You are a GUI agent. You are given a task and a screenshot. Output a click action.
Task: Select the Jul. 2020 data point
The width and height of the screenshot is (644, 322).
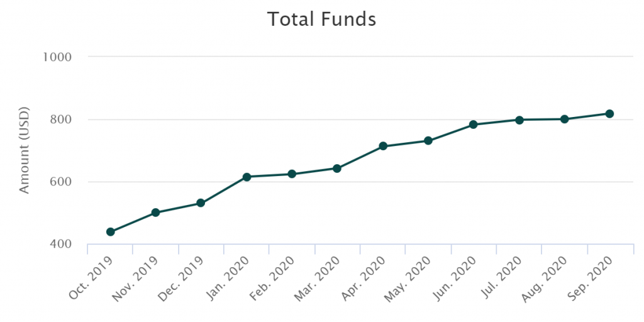coord(519,120)
